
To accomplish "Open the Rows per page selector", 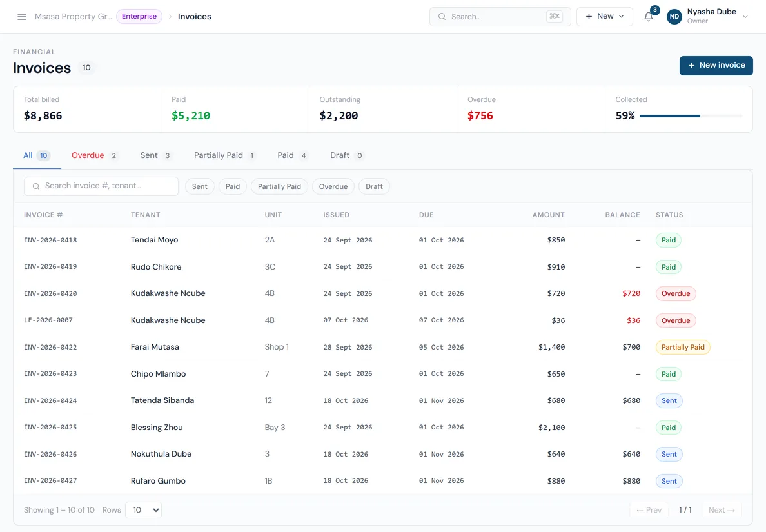I will [x=143, y=510].
